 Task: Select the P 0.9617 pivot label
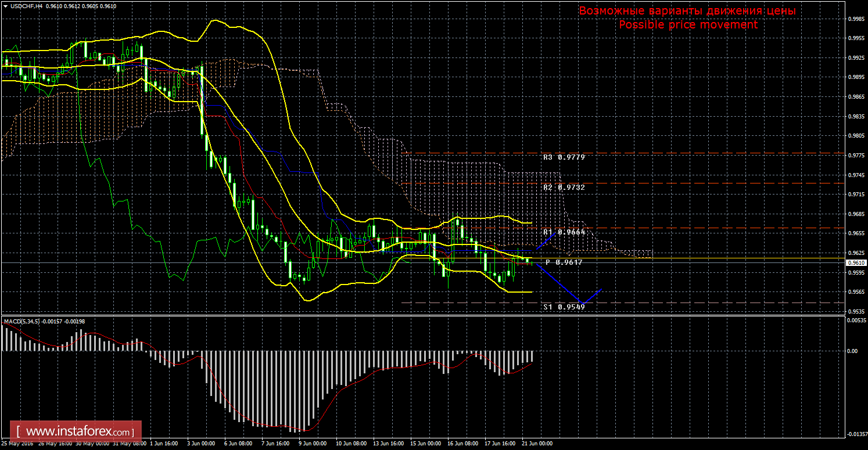tap(564, 262)
